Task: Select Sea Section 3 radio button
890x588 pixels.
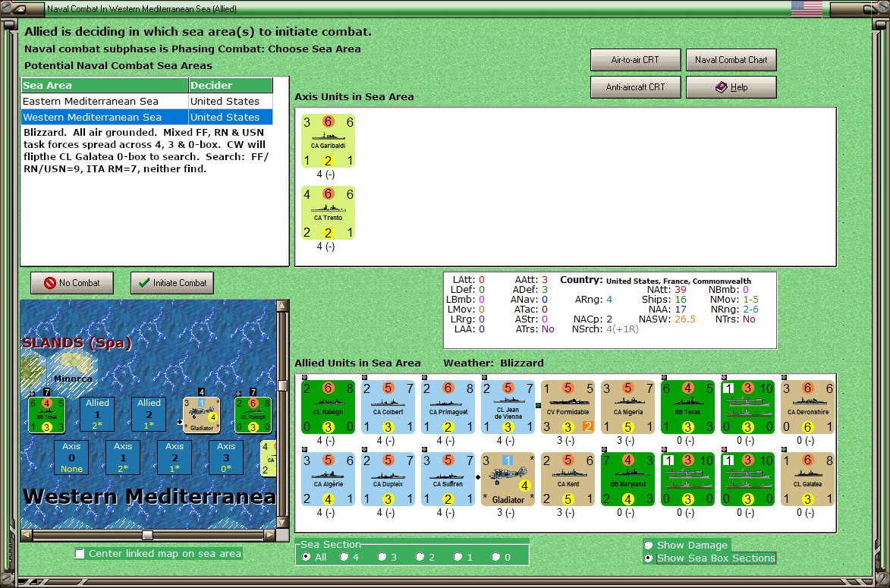Action: tap(382, 557)
